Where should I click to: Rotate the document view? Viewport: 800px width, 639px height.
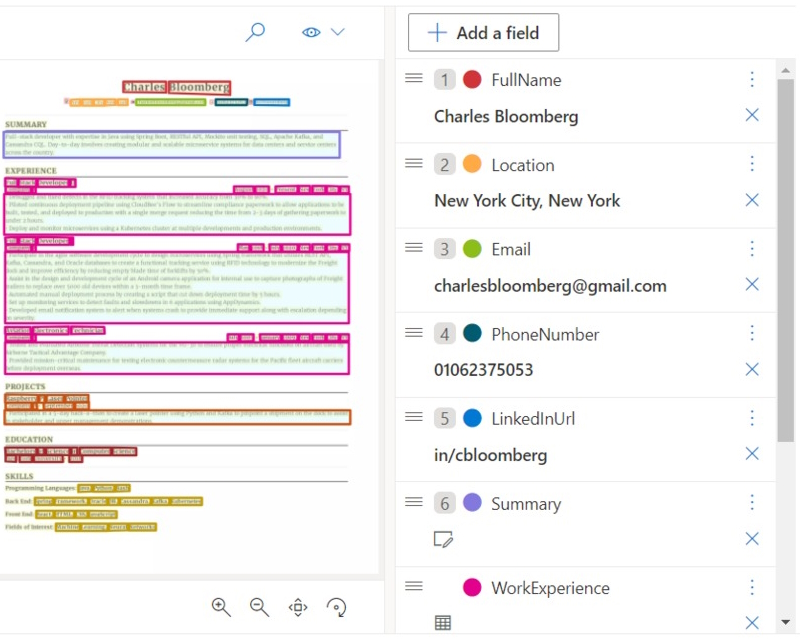(x=336, y=607)
